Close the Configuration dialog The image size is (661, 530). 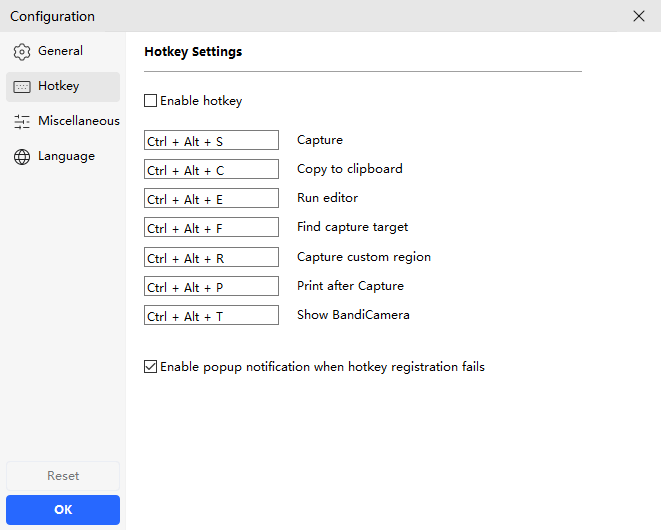tap(639, 16)
